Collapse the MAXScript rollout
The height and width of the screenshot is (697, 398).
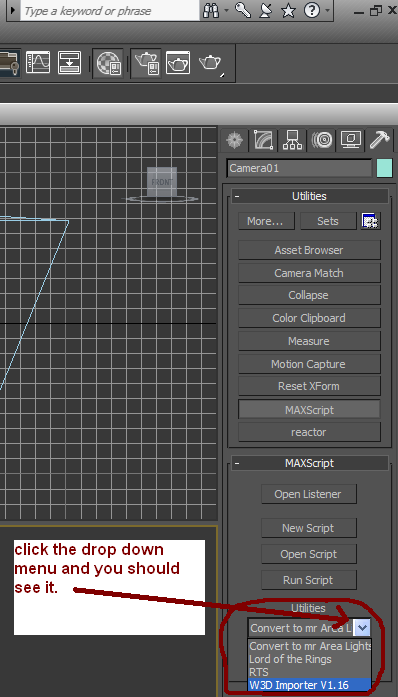coord(310,463)
